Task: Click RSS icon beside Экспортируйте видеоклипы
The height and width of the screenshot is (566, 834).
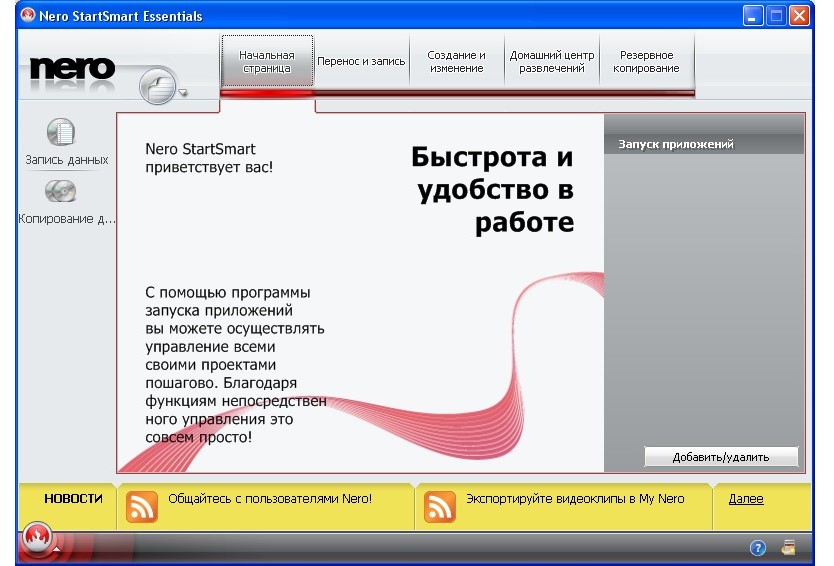Action: [440, 507]
